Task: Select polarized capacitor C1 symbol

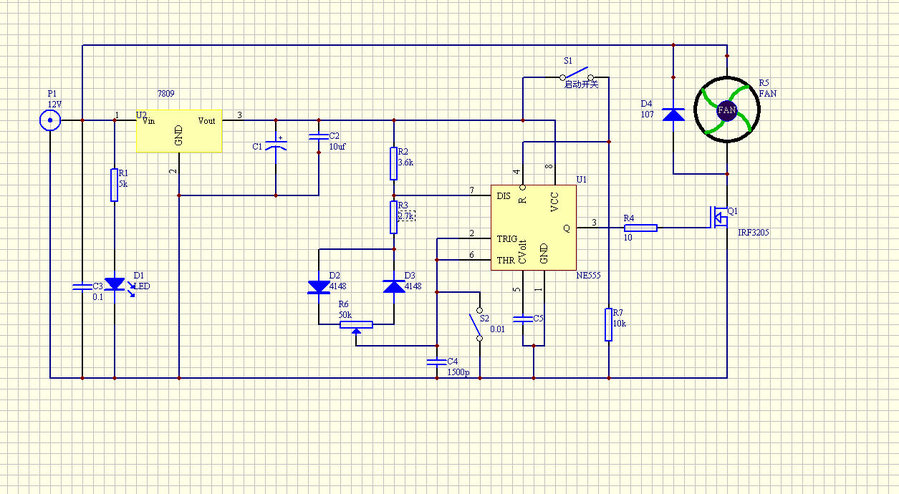Action: [x=276, y=144]
